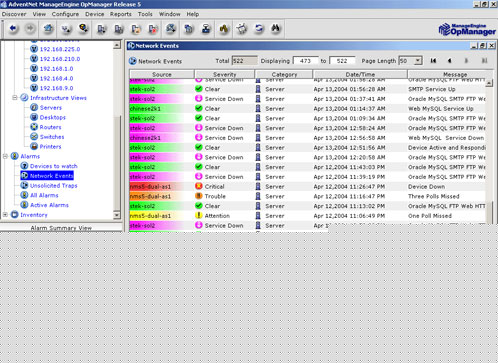Jump to first page of events
Screen dimensions: 498x363
click(x=433, y=61)
